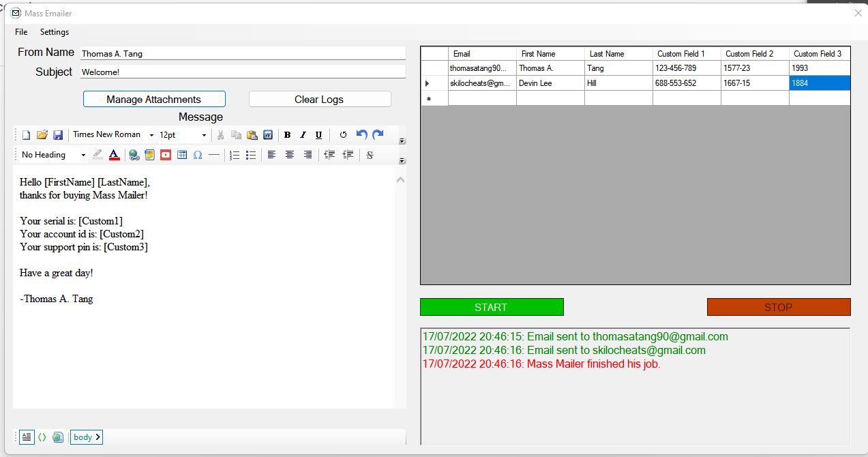The width and height of the screenshot is (868, 457).
Task: Click the Custom Field 1 column header
Action: (x=687, y=53)
